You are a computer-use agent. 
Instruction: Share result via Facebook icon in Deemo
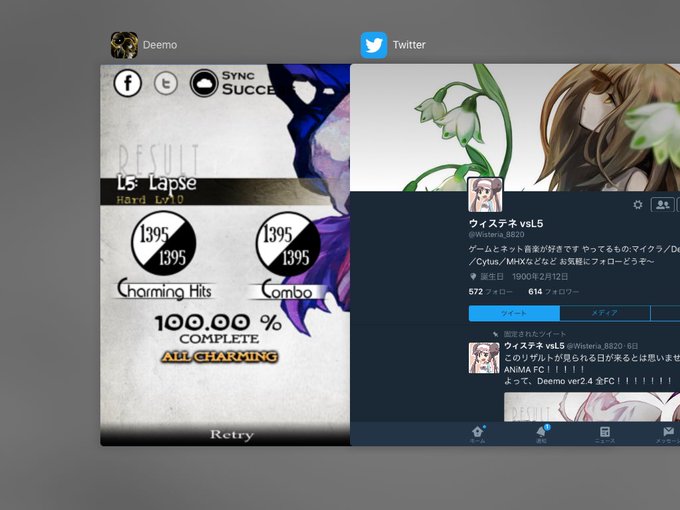128,83
